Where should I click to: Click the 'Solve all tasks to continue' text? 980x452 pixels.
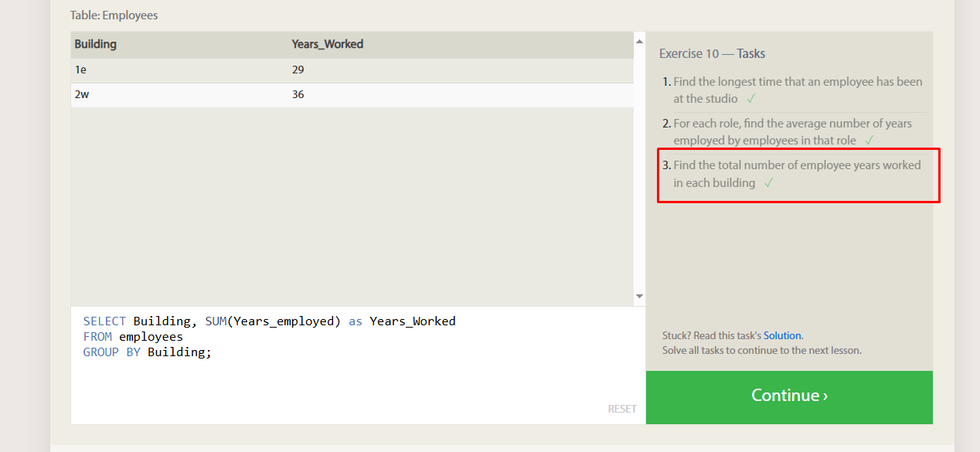761,350
